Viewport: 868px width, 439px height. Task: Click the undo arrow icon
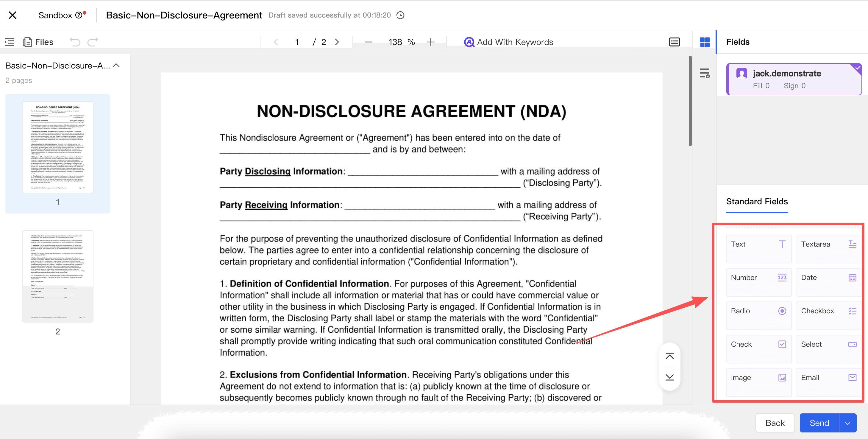75,42
